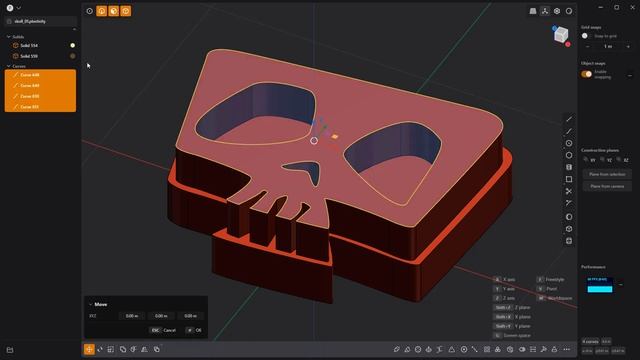The height and width of the screenshot is (360, 640).
Task: Click red axis dot on orientation cube
Action: 568,44
